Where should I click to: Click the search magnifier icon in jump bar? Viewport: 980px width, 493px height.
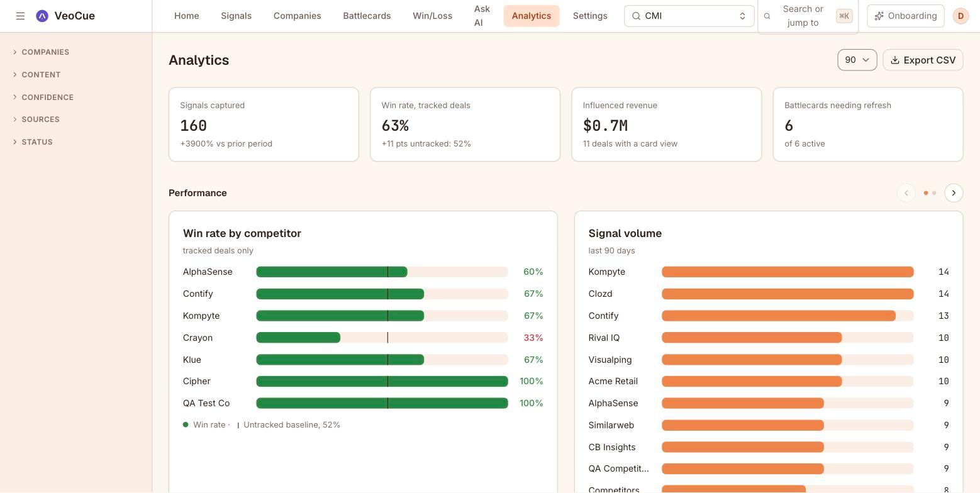click(x=767, y=16)
